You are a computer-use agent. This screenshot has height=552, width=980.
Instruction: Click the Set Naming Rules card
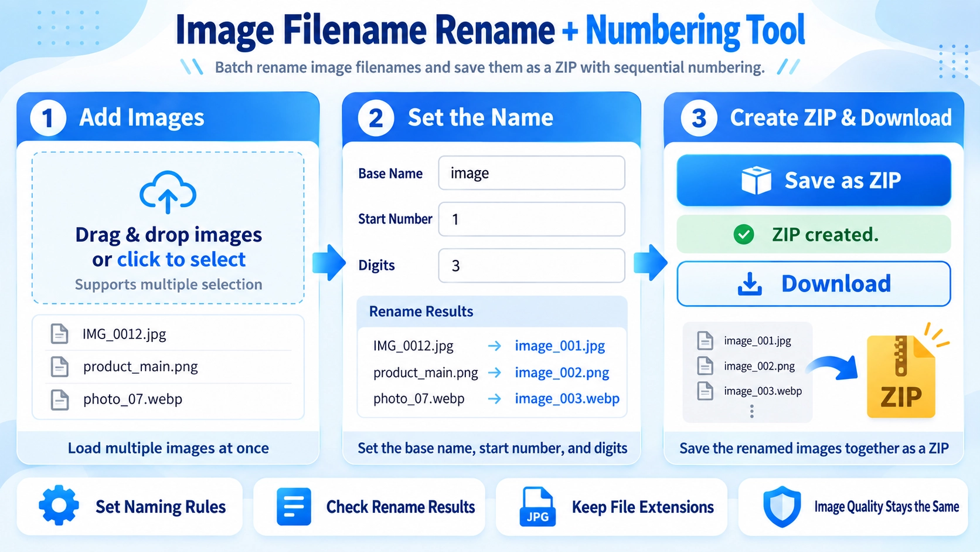click(130, 506)
